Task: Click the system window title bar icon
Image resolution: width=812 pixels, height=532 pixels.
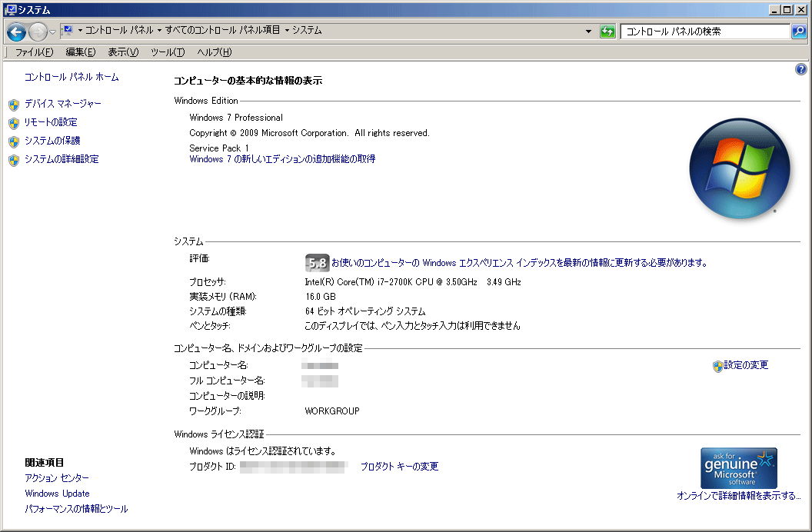Action: (x=10, y=9)
